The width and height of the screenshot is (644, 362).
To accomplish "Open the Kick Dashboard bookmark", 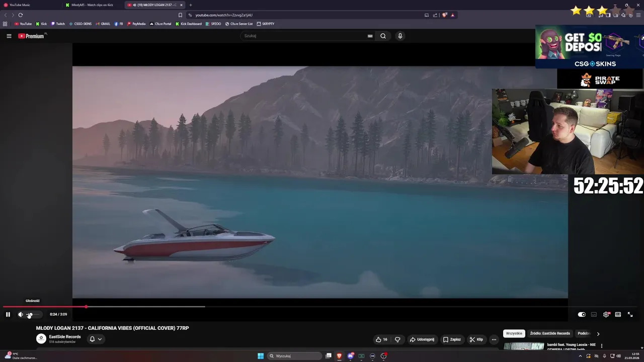I will (189, 24).
